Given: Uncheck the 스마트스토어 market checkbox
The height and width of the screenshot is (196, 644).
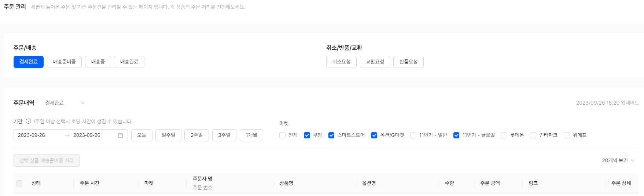Looking at the screenshot, I should tap(331, 135).
